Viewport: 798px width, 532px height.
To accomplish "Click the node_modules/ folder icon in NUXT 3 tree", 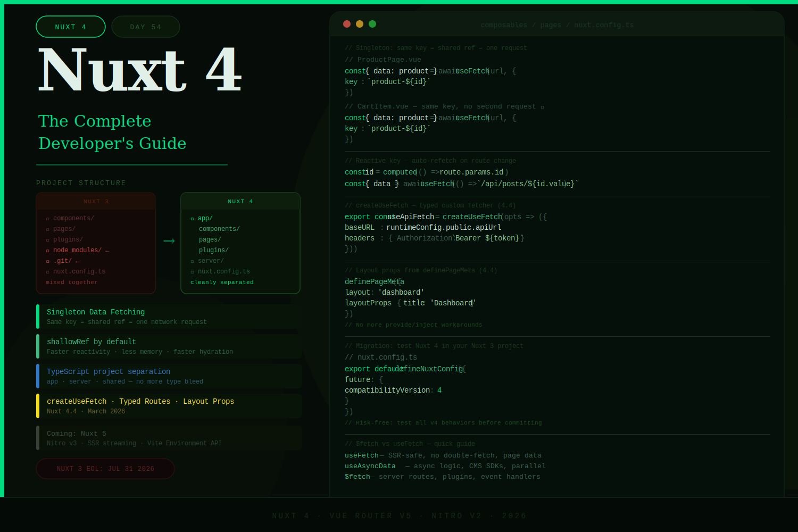I will click(x=47, y=250).
